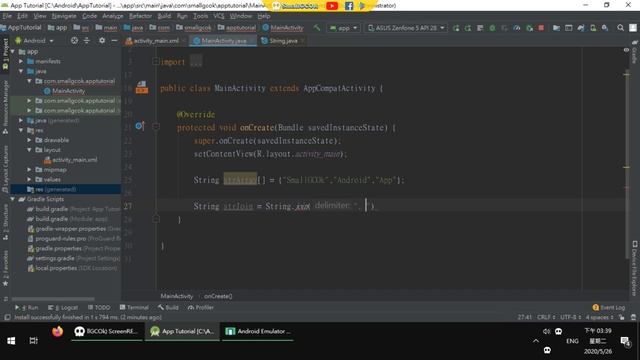Click the onCreate() editor breadcrumb

(x=218, y=296)
